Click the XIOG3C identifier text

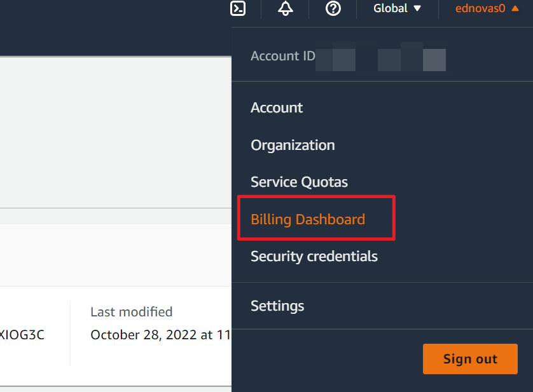point(22,335)
